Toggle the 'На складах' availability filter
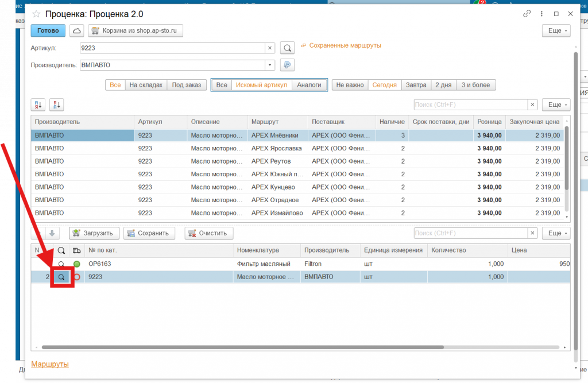 [146, 85]
